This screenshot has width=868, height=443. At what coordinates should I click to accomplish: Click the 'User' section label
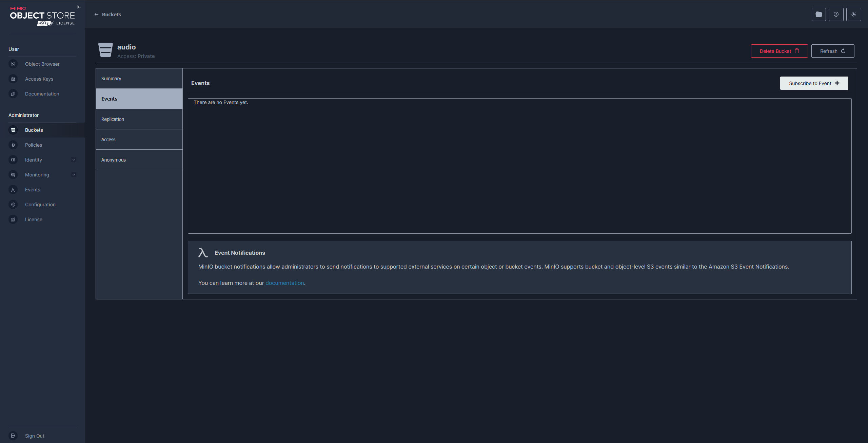(x=14, y=49)
